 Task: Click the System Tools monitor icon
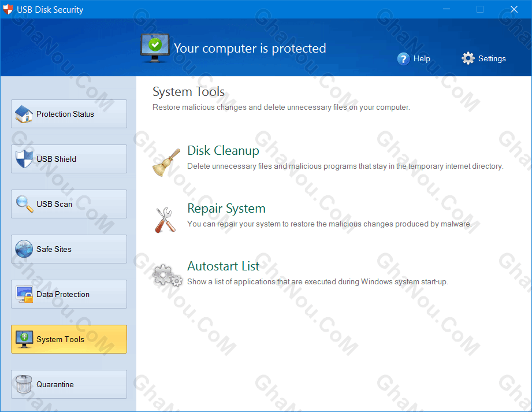point(24,339)
